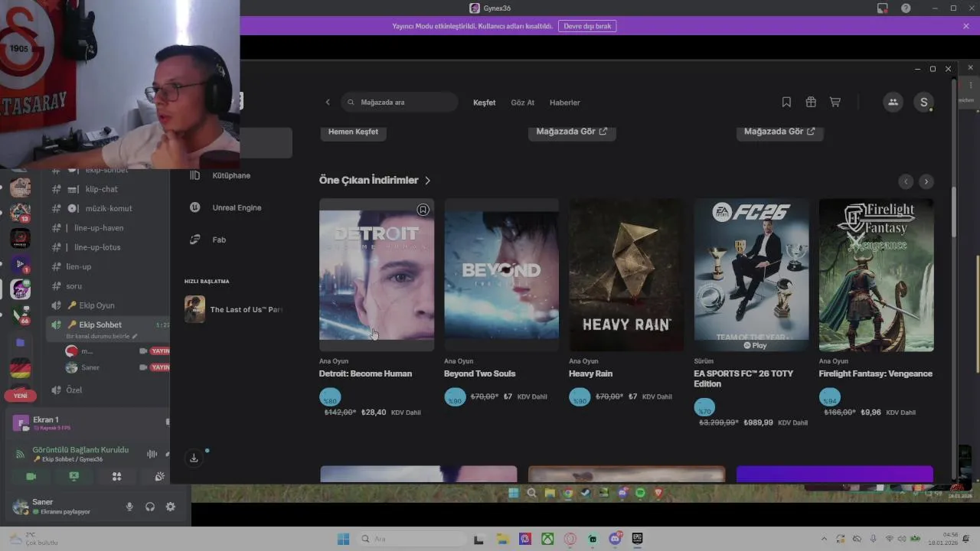
Task: Open müzik-komut Discord channel
Action: tap(107, 208)
